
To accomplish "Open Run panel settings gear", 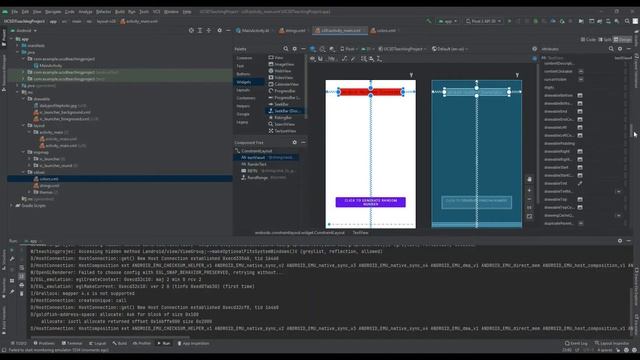I will click(x=620, y=241).
